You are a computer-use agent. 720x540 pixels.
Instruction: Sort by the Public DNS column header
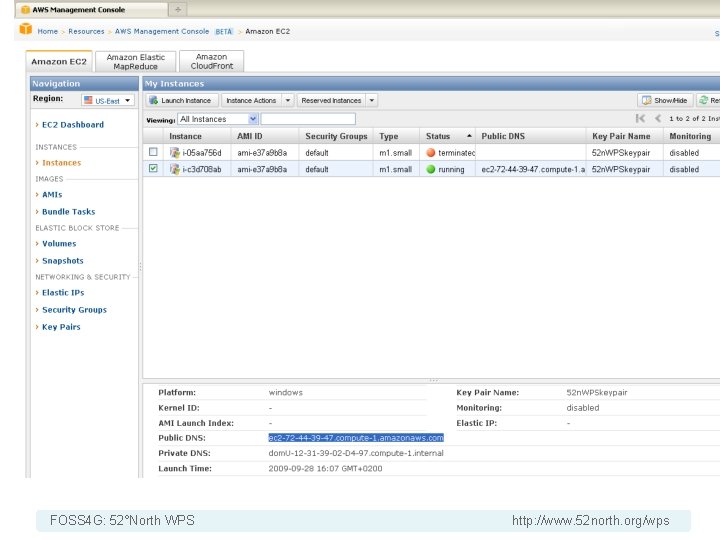coord(531,136)
